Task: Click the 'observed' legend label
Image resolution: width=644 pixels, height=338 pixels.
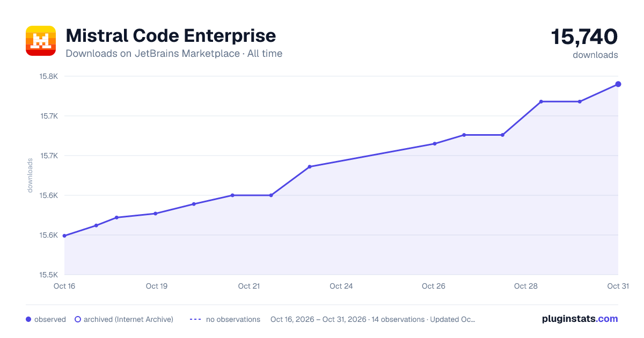Action: pyautogui.click(x=50, y=319)
